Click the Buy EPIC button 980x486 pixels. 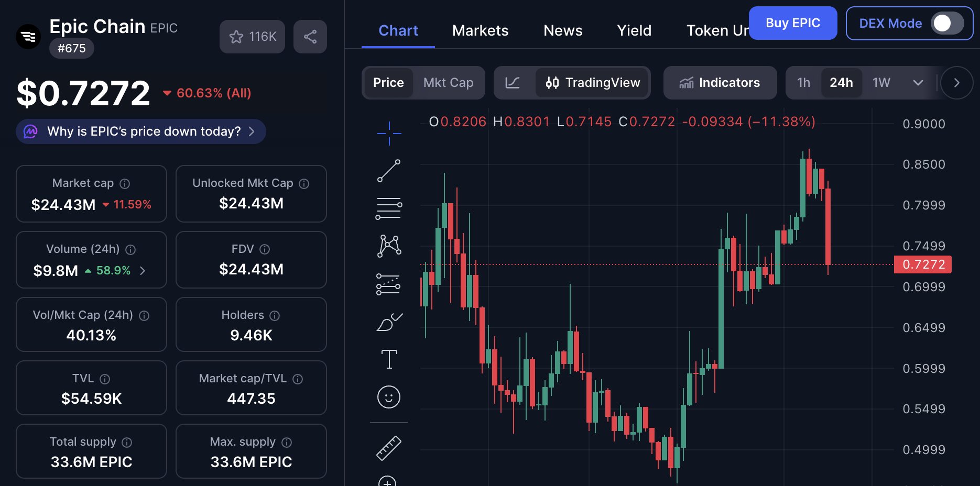click(x=792, y=23)
